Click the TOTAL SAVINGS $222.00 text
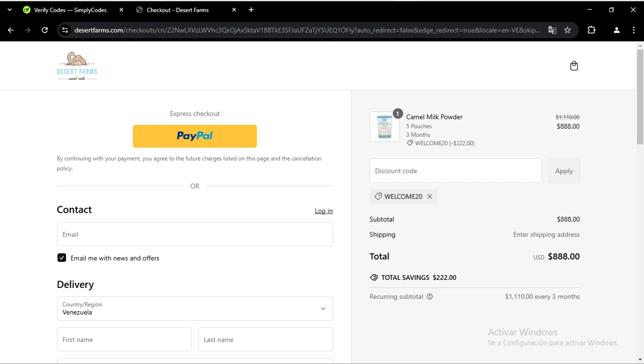Image resolution: width=644 pixels, height=364 pixels. pyautogui.click(x=419, y=278)
